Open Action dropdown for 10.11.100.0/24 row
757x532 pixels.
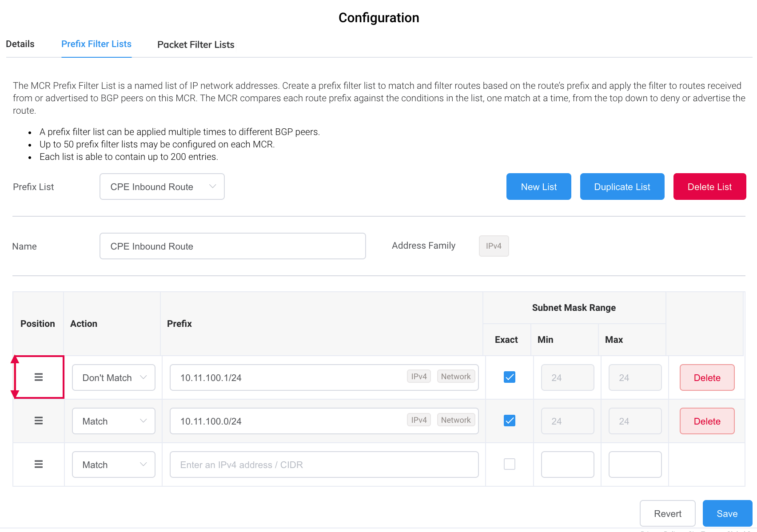(114, 421)
